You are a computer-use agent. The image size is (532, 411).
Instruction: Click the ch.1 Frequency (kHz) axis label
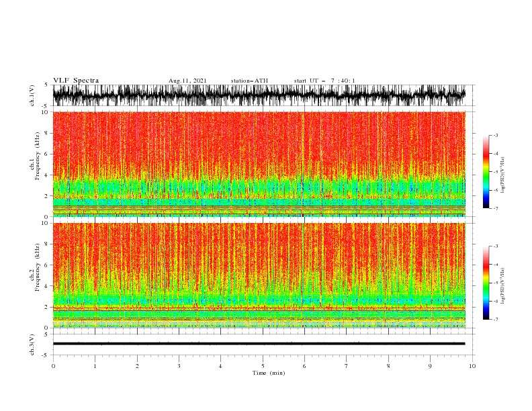[35, 156]
